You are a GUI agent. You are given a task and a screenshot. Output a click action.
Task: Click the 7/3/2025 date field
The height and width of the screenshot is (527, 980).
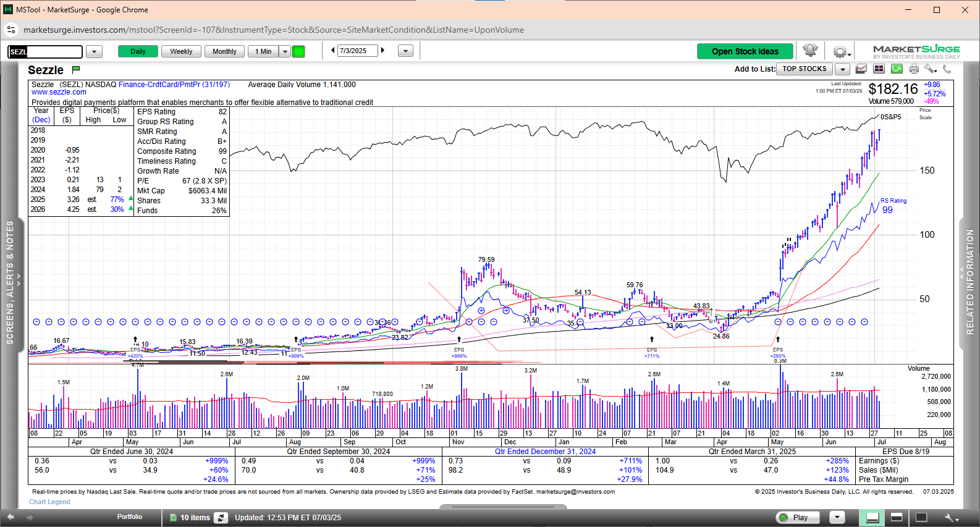tap(358, 51)
